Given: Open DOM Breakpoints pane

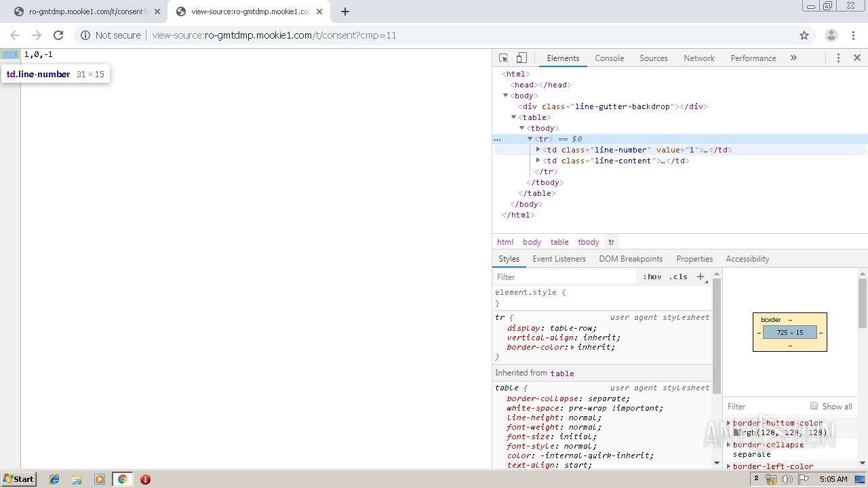Looking at the screenshot, I should tap(631, 259).
